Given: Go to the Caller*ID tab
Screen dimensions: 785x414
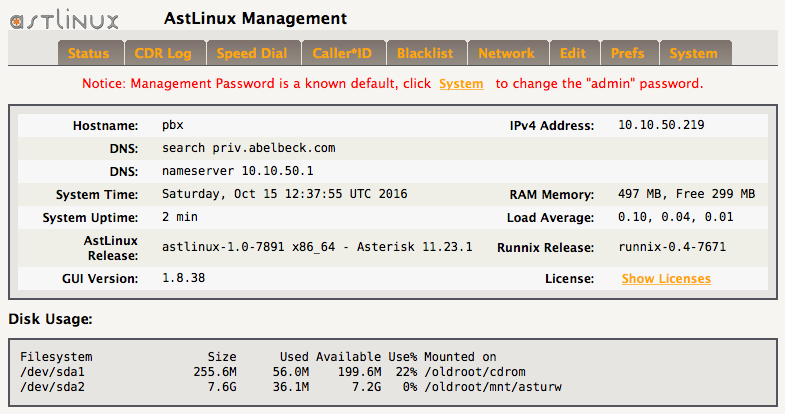Looking at the screenshot, I should pyautogui.click(x=342, y=53).
